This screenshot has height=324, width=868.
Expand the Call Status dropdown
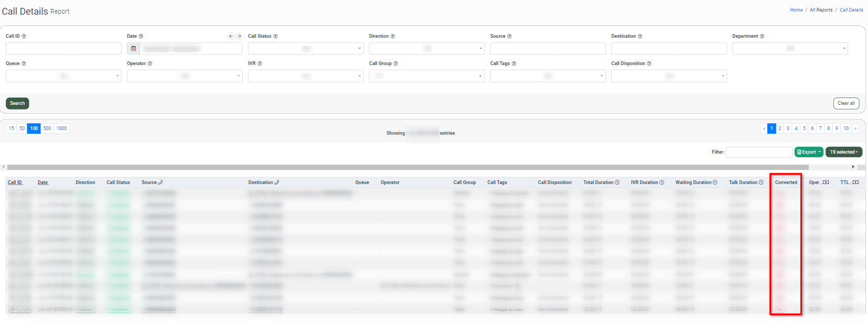click(x=306, y=49)
